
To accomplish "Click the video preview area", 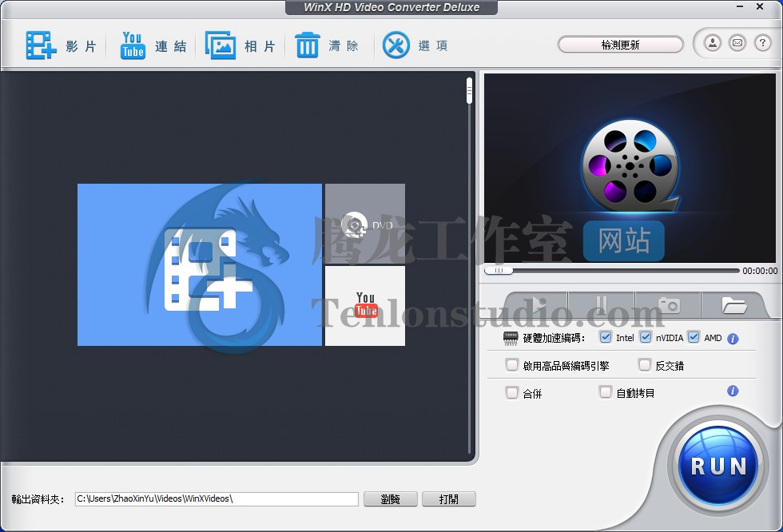I will [x=630, y=169].
